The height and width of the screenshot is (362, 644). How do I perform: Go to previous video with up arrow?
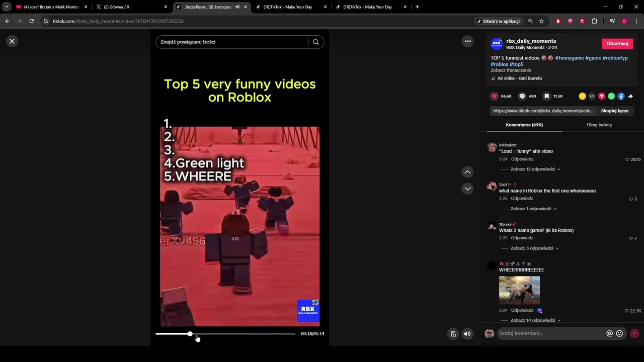[x=467, y=172]
